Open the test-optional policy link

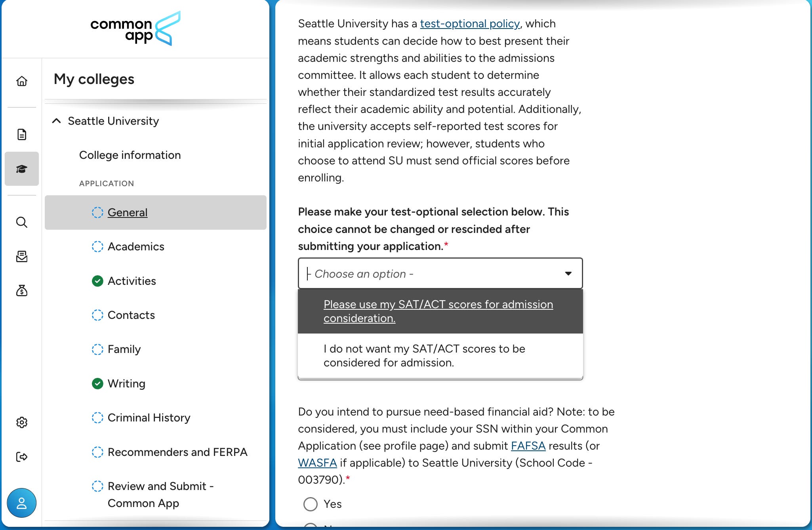(470, 24)
